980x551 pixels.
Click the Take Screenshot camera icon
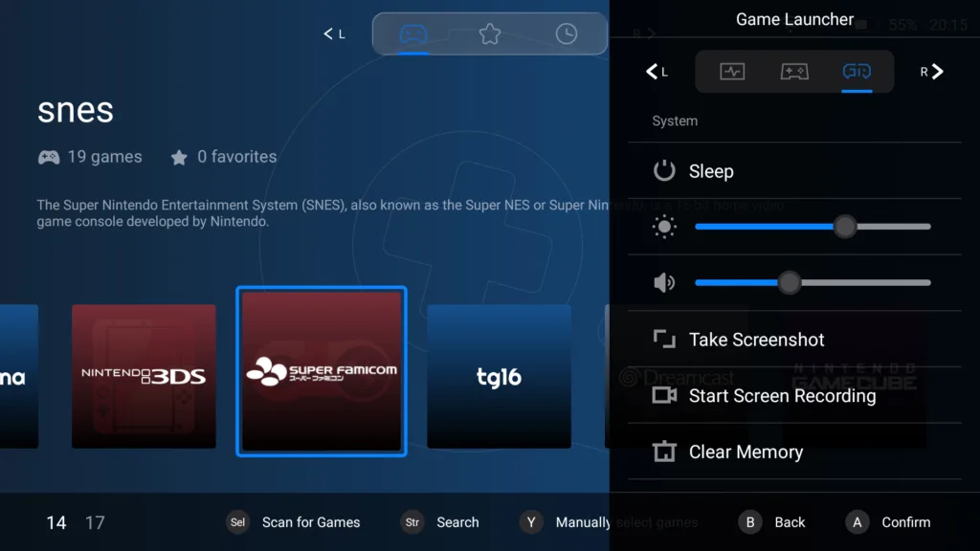click(x=662, y=340)
